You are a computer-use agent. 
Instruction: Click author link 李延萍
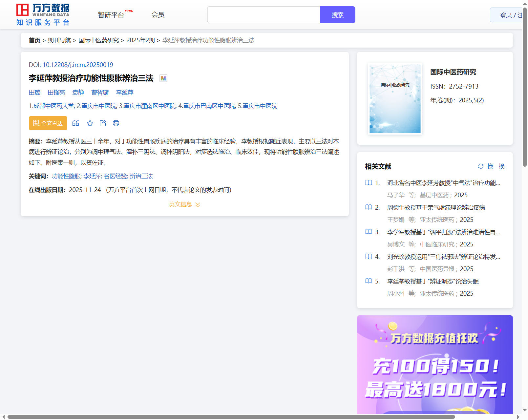tap(125, 93)
